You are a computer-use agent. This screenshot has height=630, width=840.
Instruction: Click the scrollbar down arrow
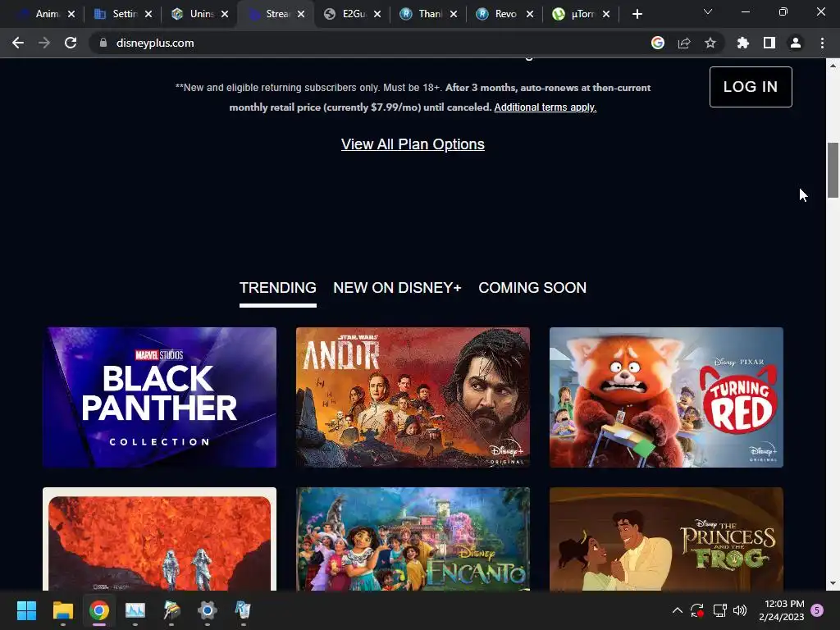click(833, 583)
